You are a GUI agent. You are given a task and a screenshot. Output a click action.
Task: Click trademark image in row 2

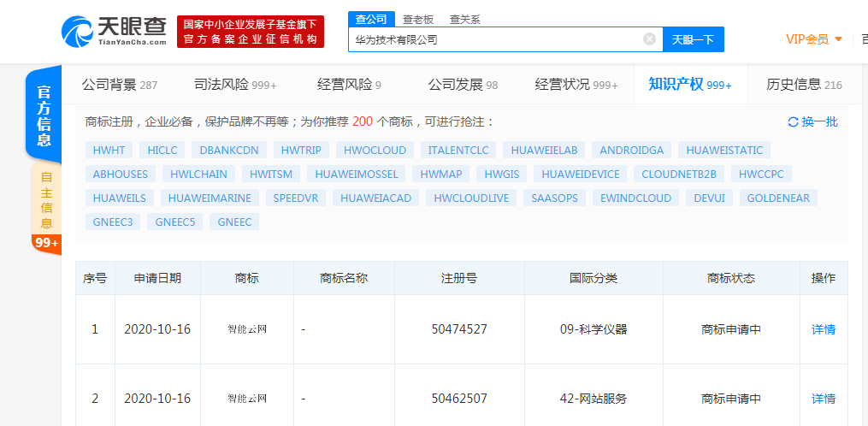pyautogui.click(x=247, y=399)
